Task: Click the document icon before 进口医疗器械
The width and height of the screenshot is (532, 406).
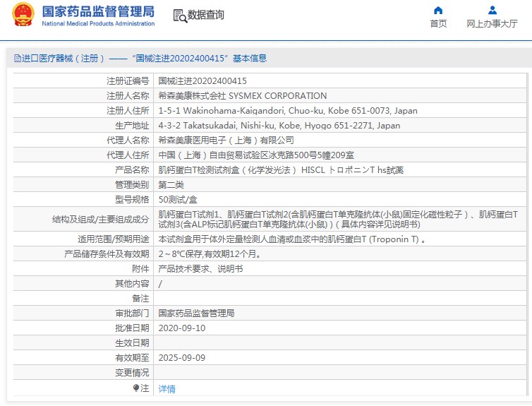Action: pyautogui.click(x=18, y=59)
